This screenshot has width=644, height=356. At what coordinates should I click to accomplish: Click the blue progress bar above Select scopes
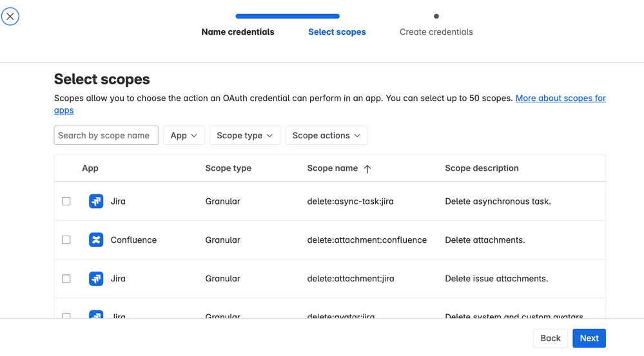pyautogui.click(x=288, y=16)
